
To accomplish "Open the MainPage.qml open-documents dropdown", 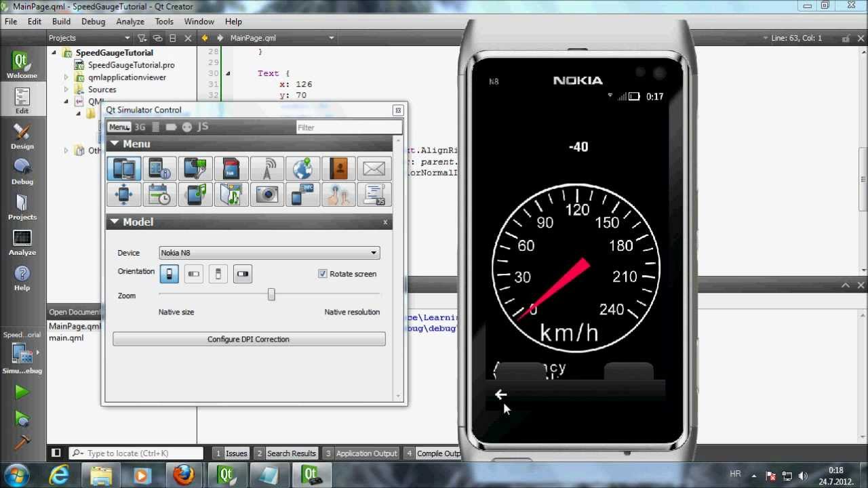I will pos(282,38).
